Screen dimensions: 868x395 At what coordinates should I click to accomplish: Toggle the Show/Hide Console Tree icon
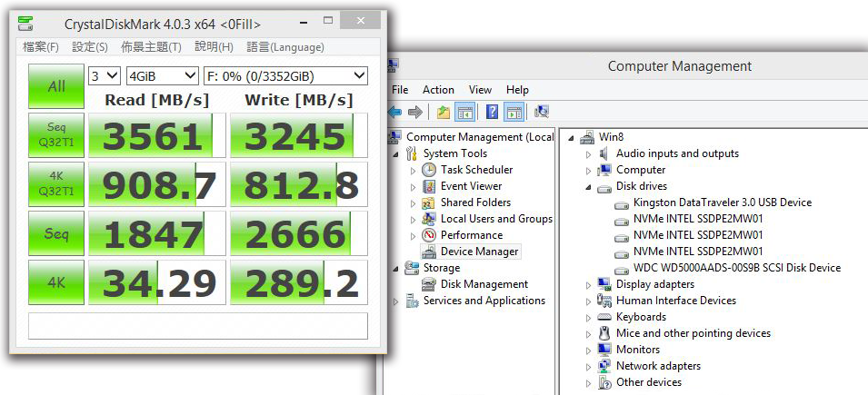(465, 112)
